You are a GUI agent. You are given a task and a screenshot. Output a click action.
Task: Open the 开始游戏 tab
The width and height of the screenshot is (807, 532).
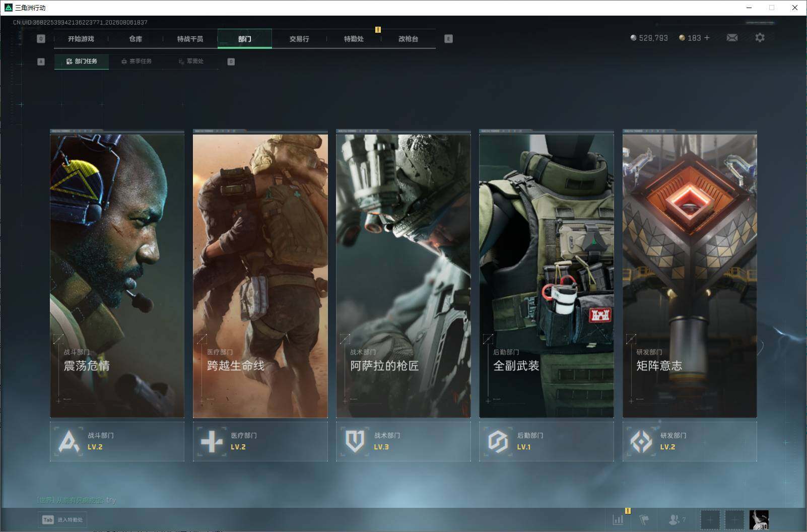81,39
